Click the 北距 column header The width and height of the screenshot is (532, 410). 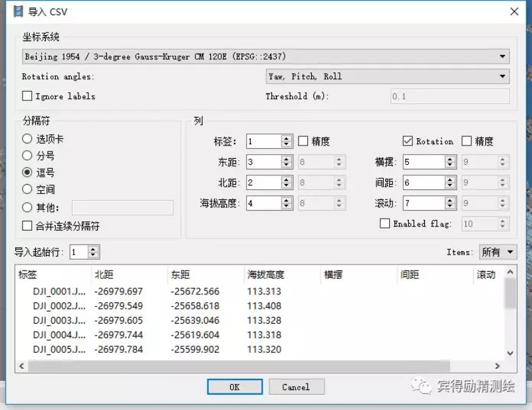click(x=104, y=274)
